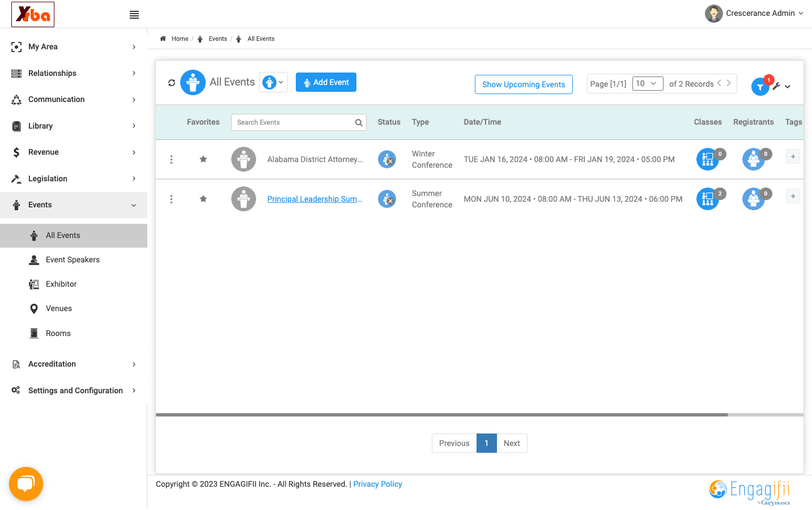Open the Privacy Policy link
Screen dimensions: 812x510
click(377, 484)
